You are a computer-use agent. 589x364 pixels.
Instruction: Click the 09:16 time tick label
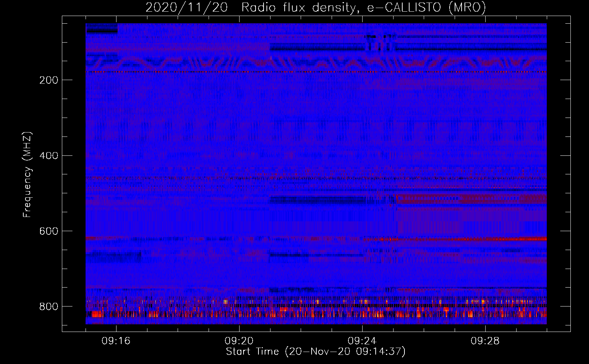pyautogui.click(x=116, y=341)
